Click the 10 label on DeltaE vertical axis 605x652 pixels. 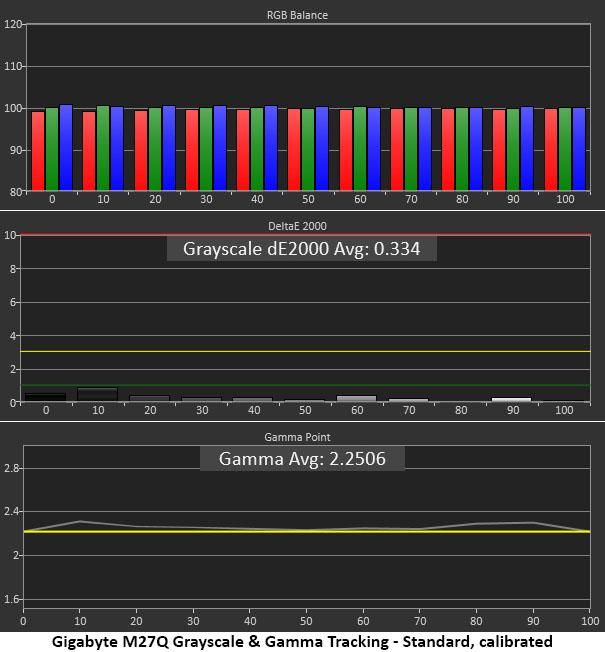pos(10,235)
